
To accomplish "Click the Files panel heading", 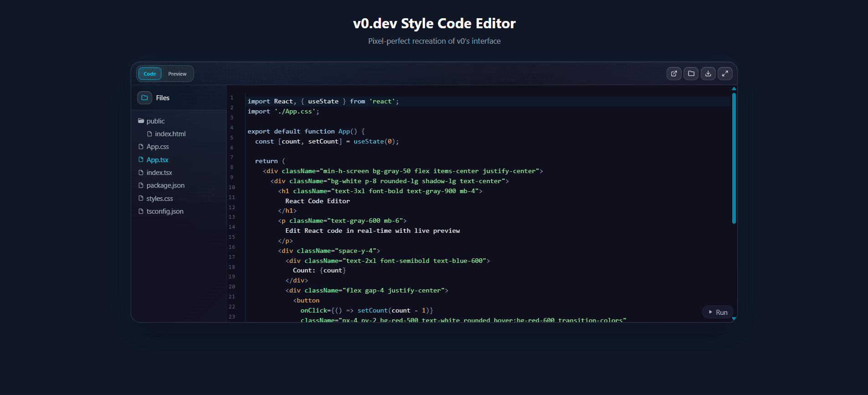I will point(163,98).
